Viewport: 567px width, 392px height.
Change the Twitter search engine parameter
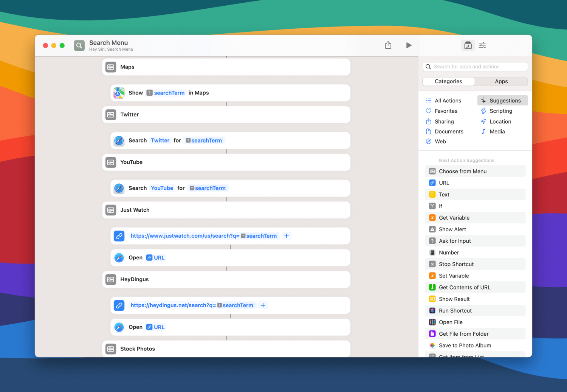(160, 141)
